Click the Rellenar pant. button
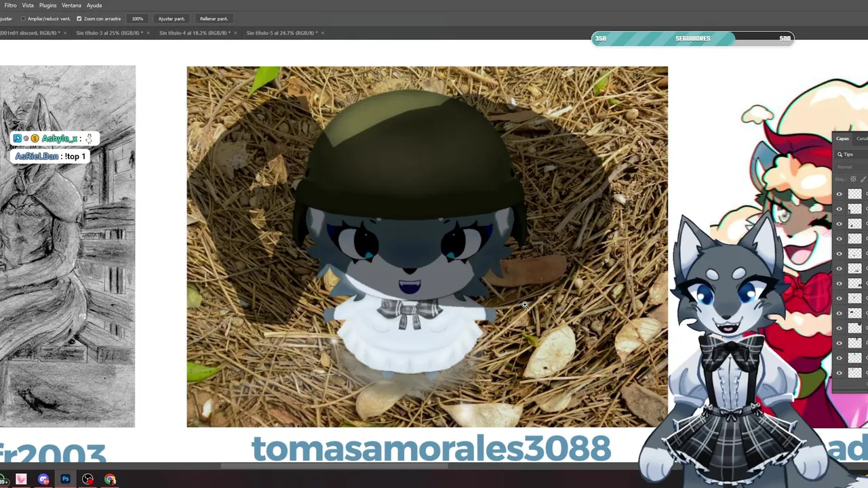 pos(214,19)
